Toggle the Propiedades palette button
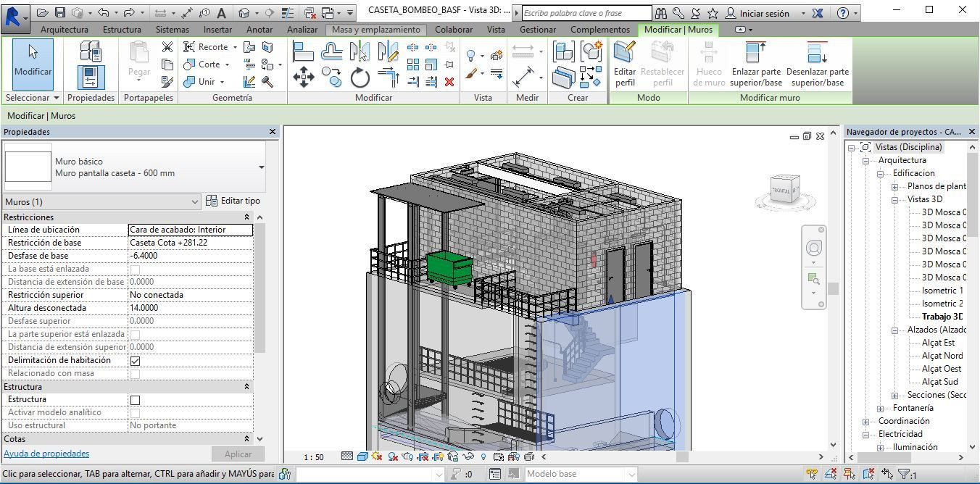Image resolution: width=980 pixels, height=484 pixels. 91,78
